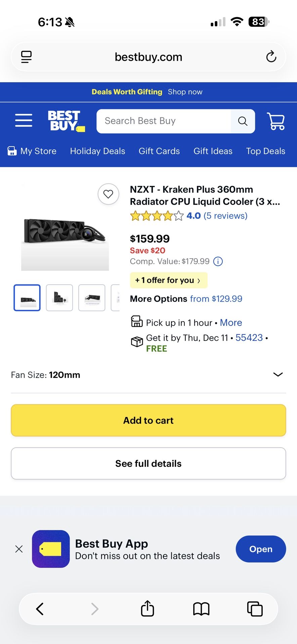Click the Comp. Value info icon
The width and height of the screenshot is (297, 644).
pos(218,261)
